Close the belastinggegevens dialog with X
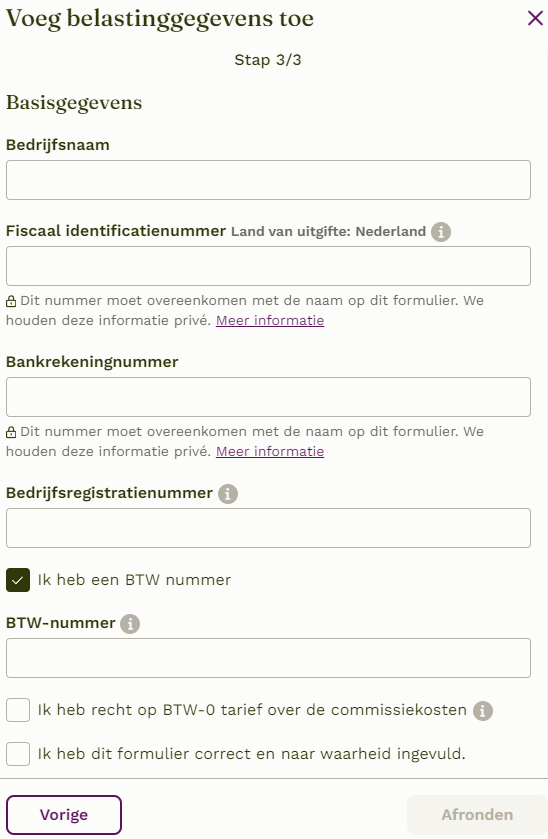This screenshot has width=548, height=839. click(535, 18)
